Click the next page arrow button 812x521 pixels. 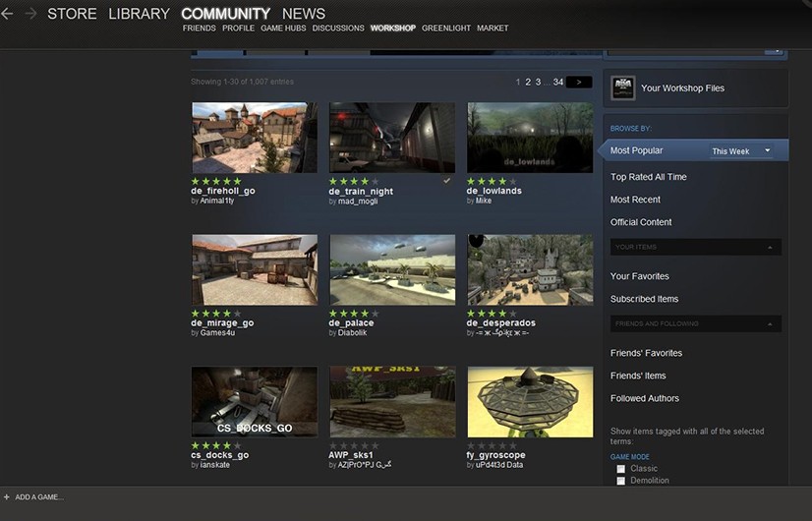[x=579, y=82]
